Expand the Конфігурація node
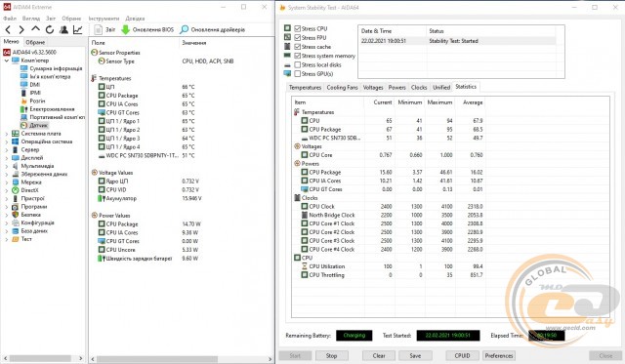625x364 pixels. point(7,223)
